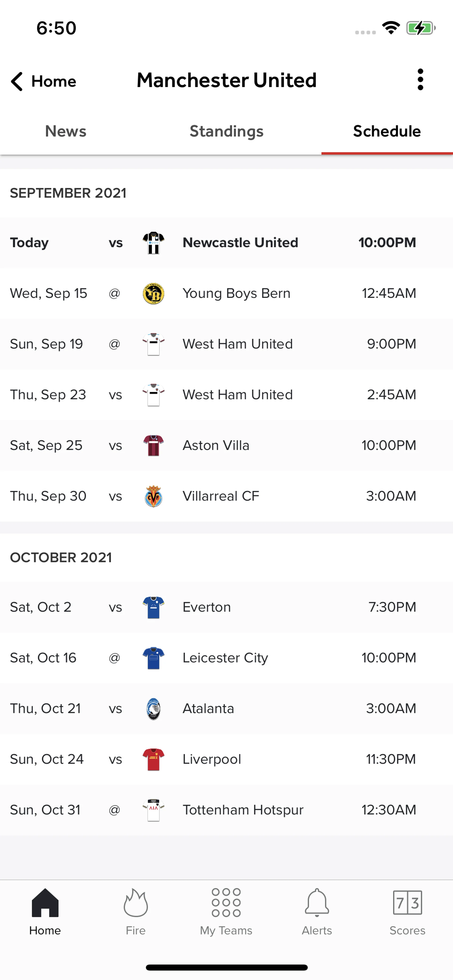Select the Schedule tab
Viewport: 453px width, 980px height.
point(387,131)
